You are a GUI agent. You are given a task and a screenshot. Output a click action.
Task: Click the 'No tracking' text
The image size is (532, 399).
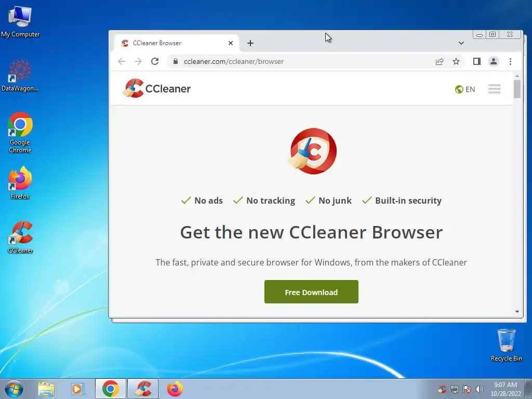point(271,201)
